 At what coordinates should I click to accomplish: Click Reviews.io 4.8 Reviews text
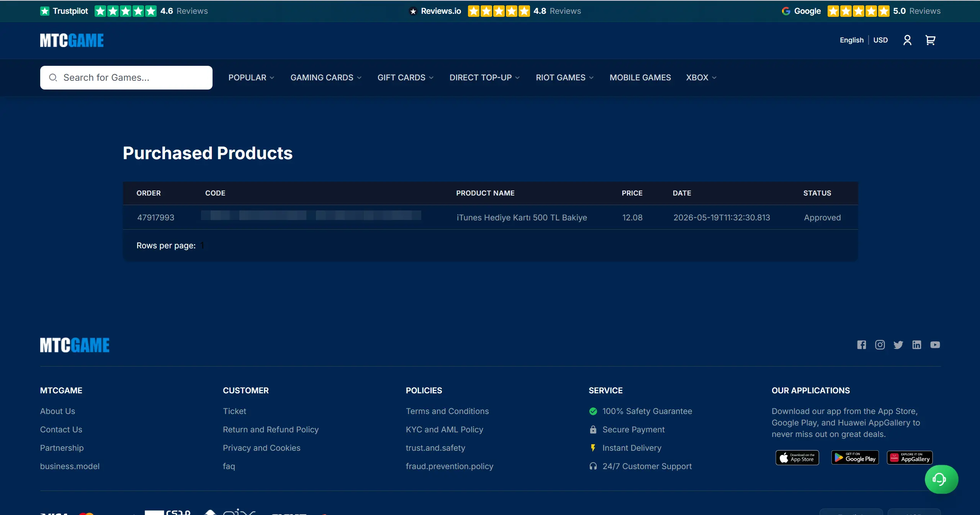557,11
